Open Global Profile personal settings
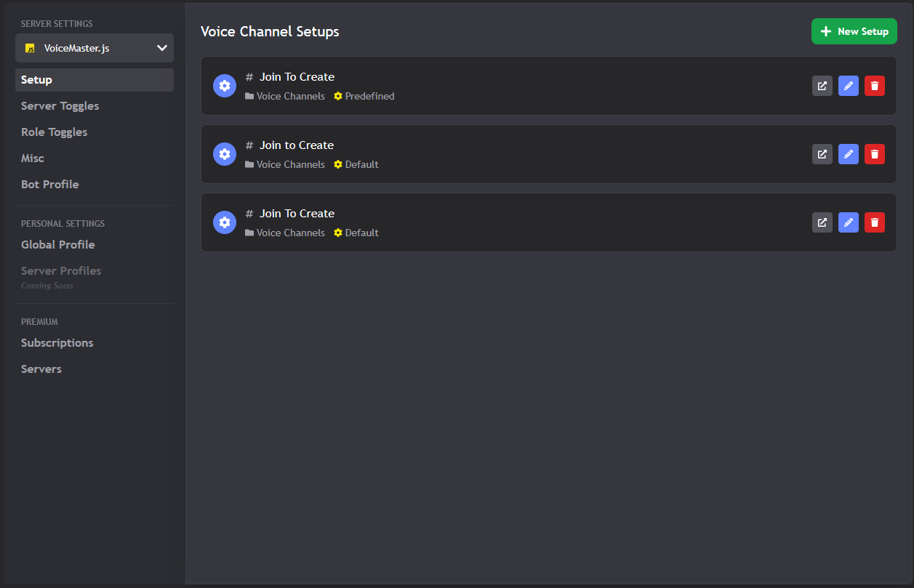The width and height of the screenshot is (914, 588). pos(57,244)
